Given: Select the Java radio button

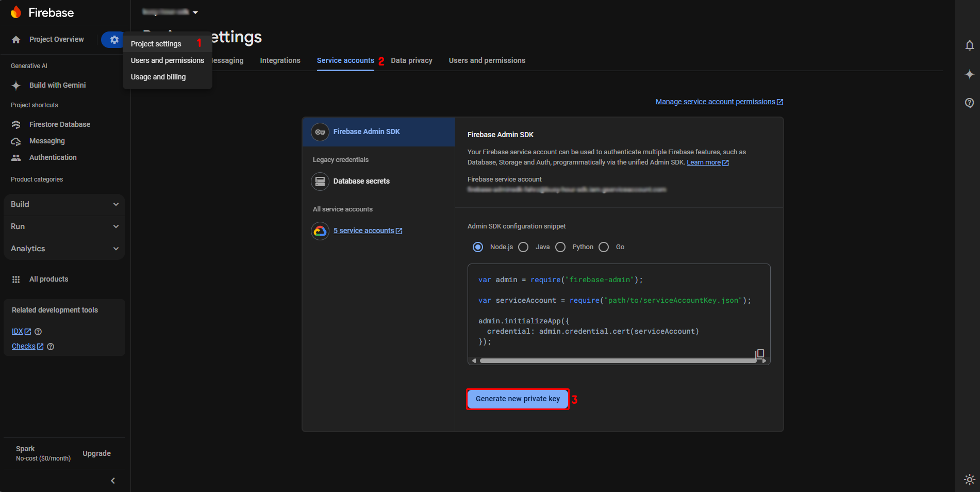Looking at the screenshot, I should click(x=523, y=247).
